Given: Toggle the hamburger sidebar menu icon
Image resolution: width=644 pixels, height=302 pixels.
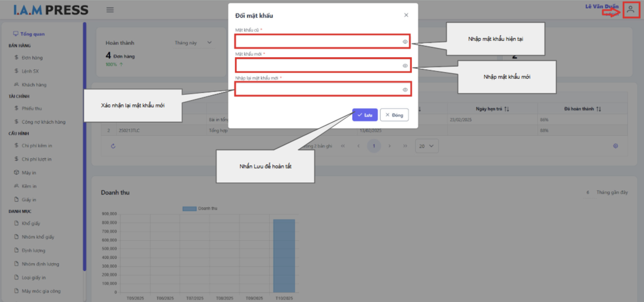Looking at the screenshot, I should pyautogui.click(x=110, y=10).
